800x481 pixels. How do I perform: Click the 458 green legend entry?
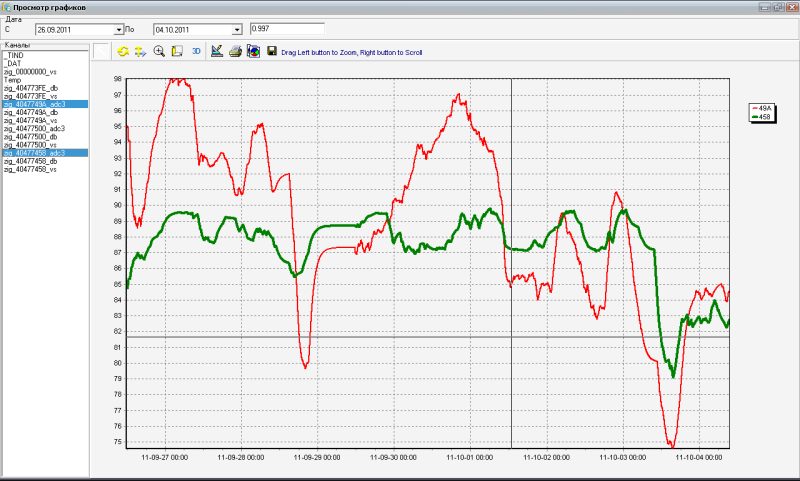762,117
